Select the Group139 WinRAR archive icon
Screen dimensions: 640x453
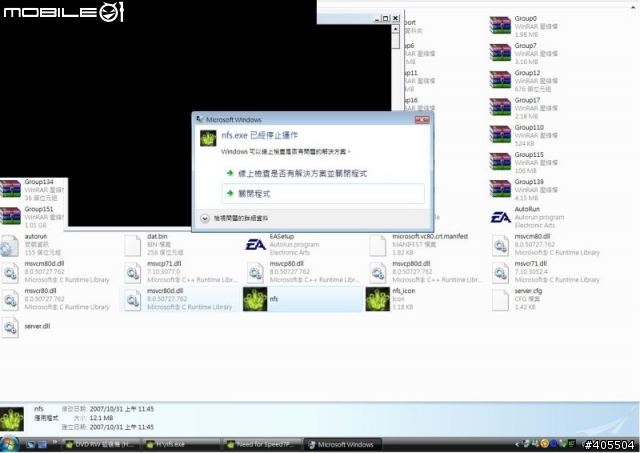tap(500, 189)
